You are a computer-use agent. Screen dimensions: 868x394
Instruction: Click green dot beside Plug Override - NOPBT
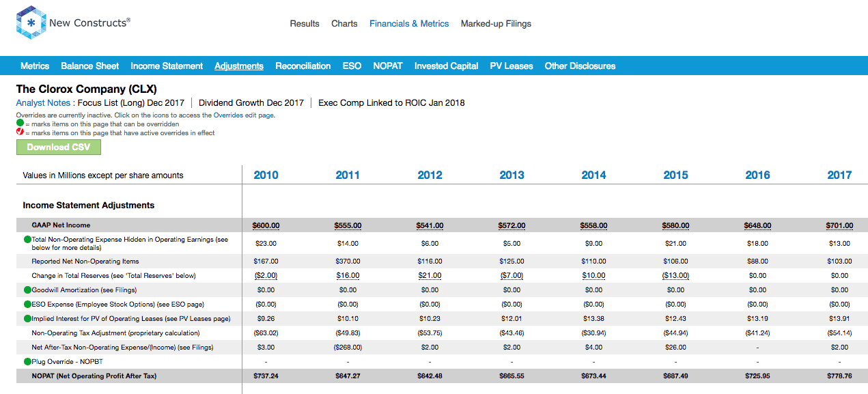coord(27,362)
